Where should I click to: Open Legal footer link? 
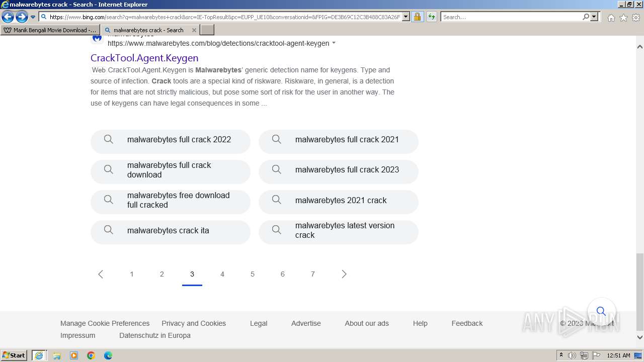click(259, 323)
